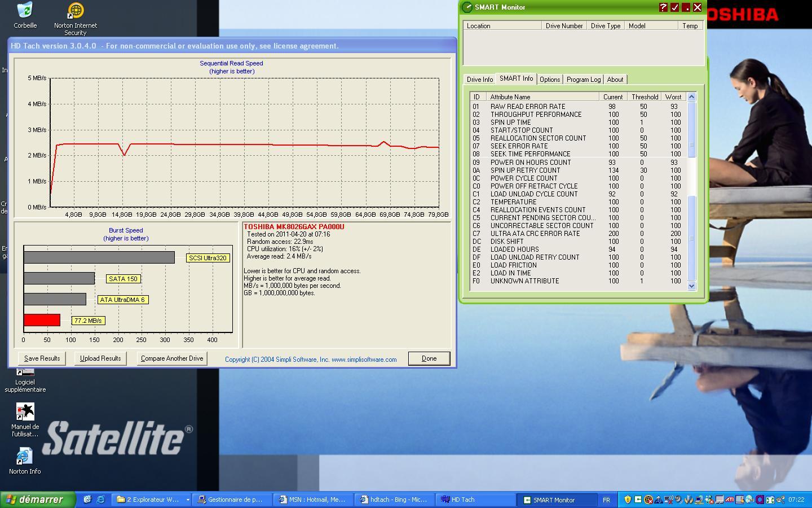This screenshot has height=508, width=812.
Task: Launch Internet Explorer from quick launch
Action: (x=100, y=500)
